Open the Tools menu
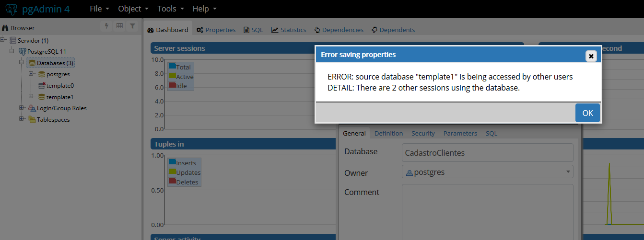Viewport: 644px width, 240px height. (x=171, y=9)
